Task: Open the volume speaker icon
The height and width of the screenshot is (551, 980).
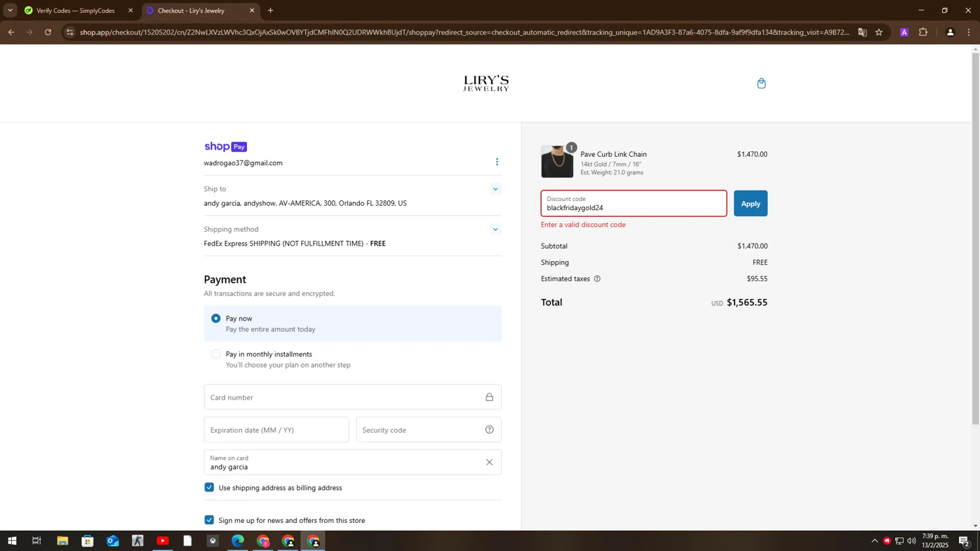Action: (x=911, y=541)
